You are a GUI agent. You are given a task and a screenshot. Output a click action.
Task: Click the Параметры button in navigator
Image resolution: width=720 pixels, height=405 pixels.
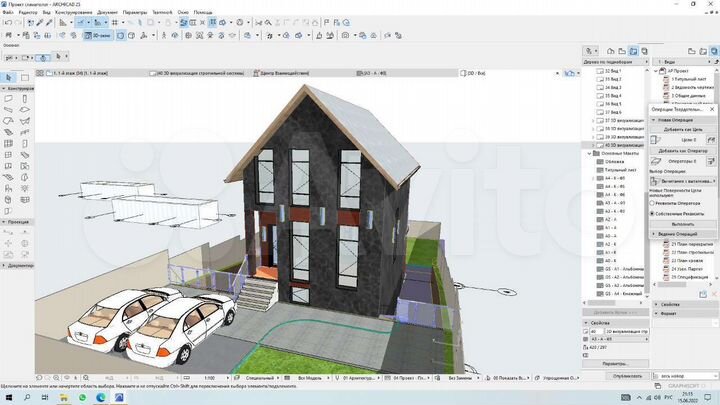point(615,363)
